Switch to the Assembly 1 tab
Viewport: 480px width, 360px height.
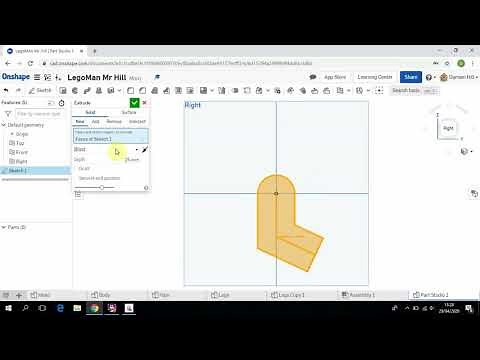[x=358, y=295]
